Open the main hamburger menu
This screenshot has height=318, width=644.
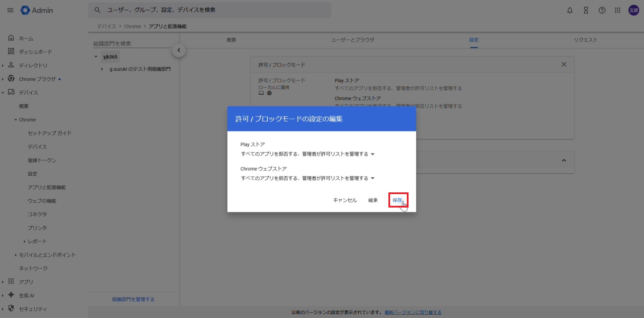click(10, 10)
